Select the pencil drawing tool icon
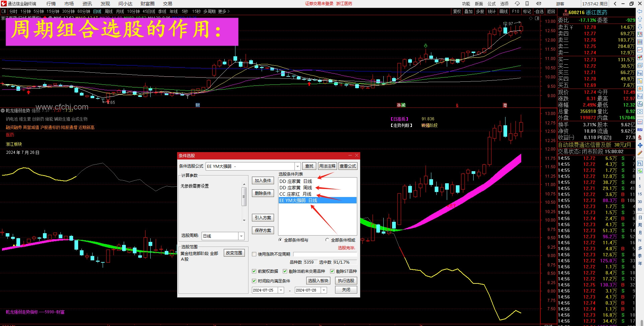This screenshot has width=644, height=326. coord(640,153)
